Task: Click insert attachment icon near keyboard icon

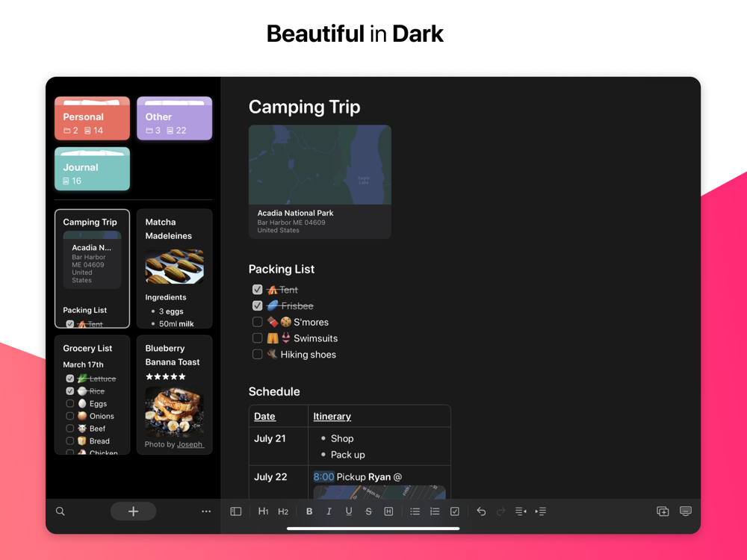Action: point(663,511)
